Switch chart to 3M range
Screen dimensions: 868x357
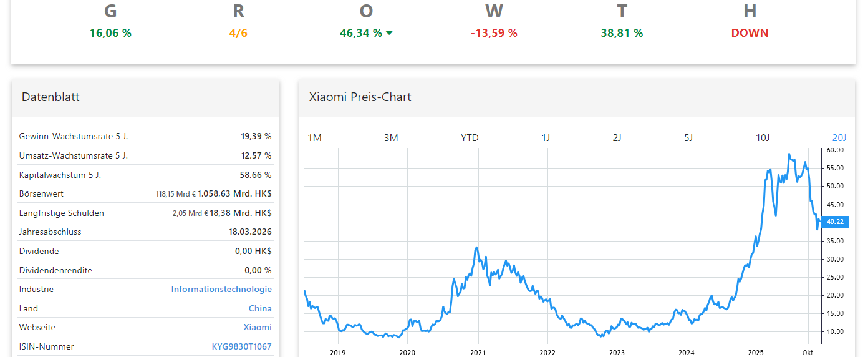coord(391,137)
